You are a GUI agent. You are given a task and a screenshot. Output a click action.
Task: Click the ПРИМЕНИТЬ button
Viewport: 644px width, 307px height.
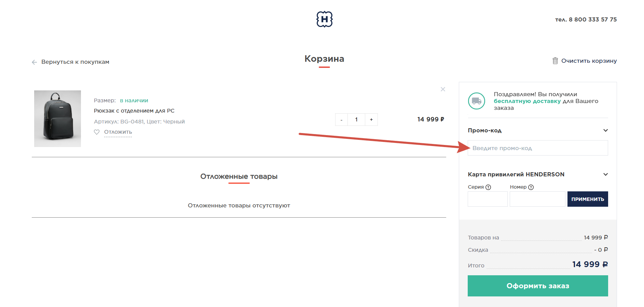588,199
